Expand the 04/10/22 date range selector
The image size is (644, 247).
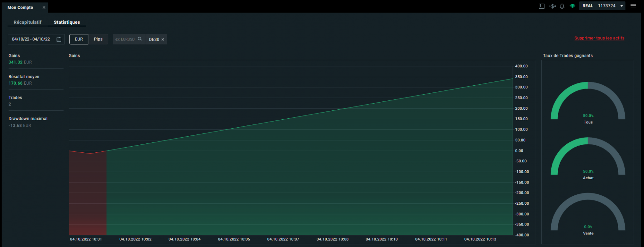pos(36,39)
